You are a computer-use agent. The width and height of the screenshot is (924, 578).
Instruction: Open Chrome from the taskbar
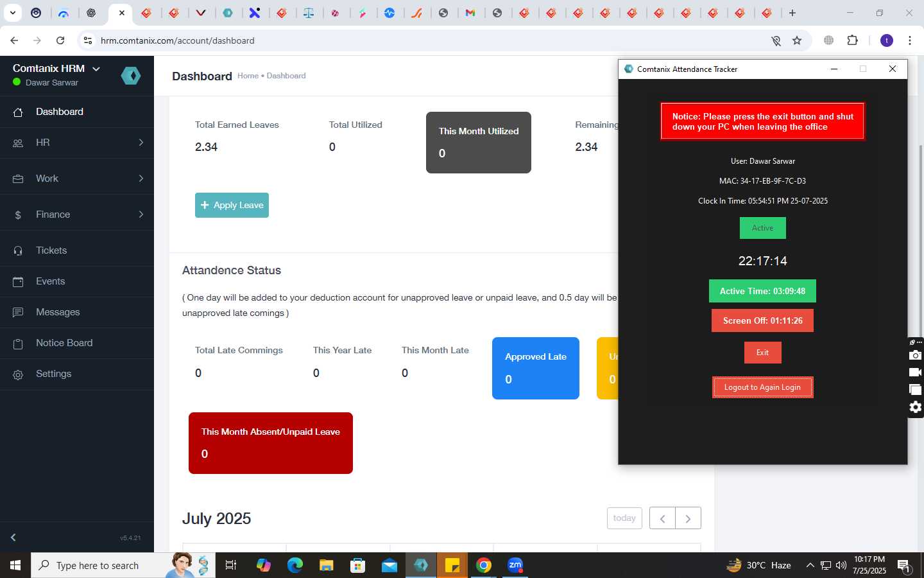tap(484, 565)
